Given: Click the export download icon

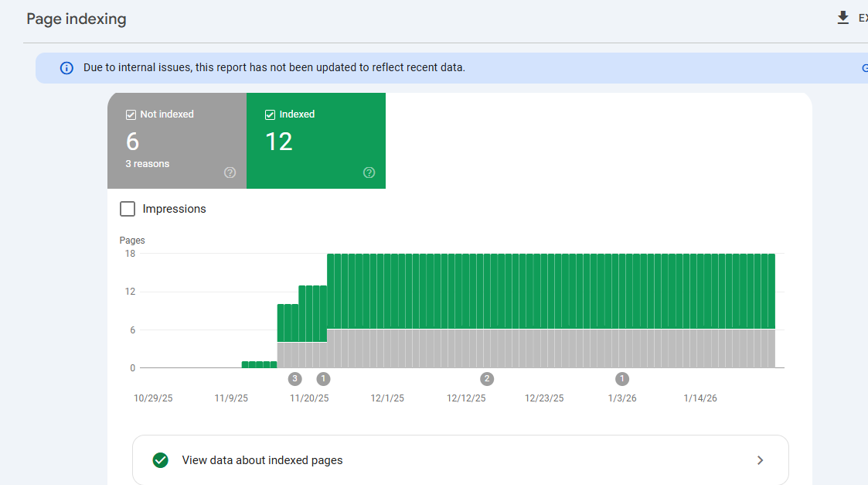Looking at the screenshot, I should (842, 18).
